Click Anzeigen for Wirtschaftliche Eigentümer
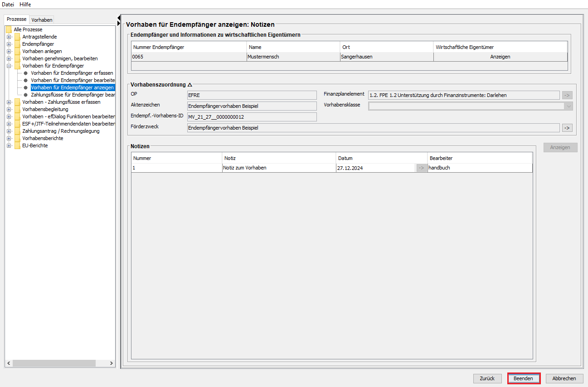 (x=500, y=57)
